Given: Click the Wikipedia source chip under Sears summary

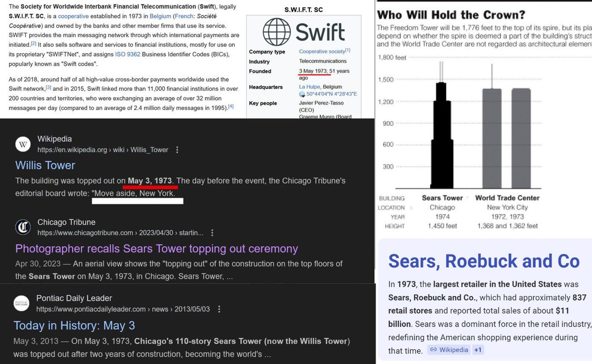Looking at the screenshot, I should (x=448, y=350).
